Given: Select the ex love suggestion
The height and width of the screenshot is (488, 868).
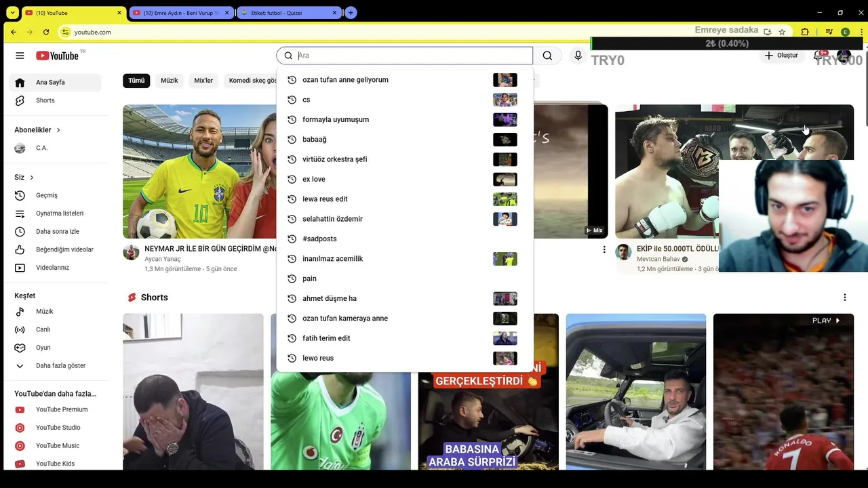Looking at the screenshot, I should pyautogui.click(x=405, y=179).
